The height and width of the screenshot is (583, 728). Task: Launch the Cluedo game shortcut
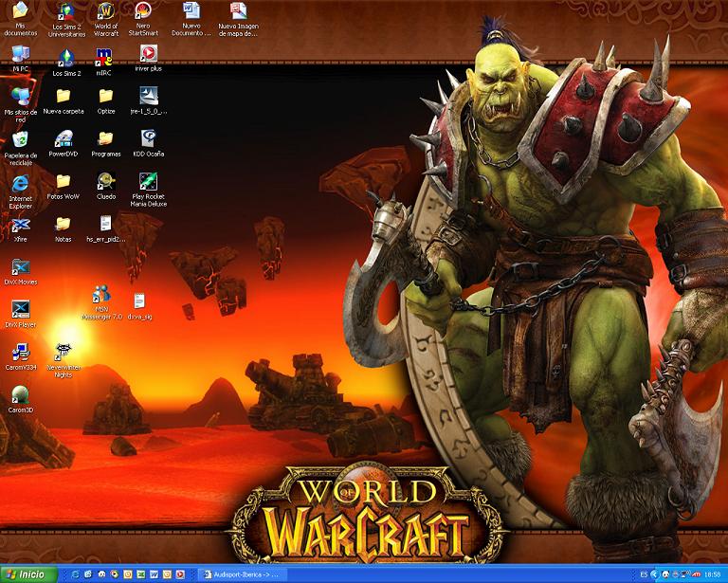[106, 186]
